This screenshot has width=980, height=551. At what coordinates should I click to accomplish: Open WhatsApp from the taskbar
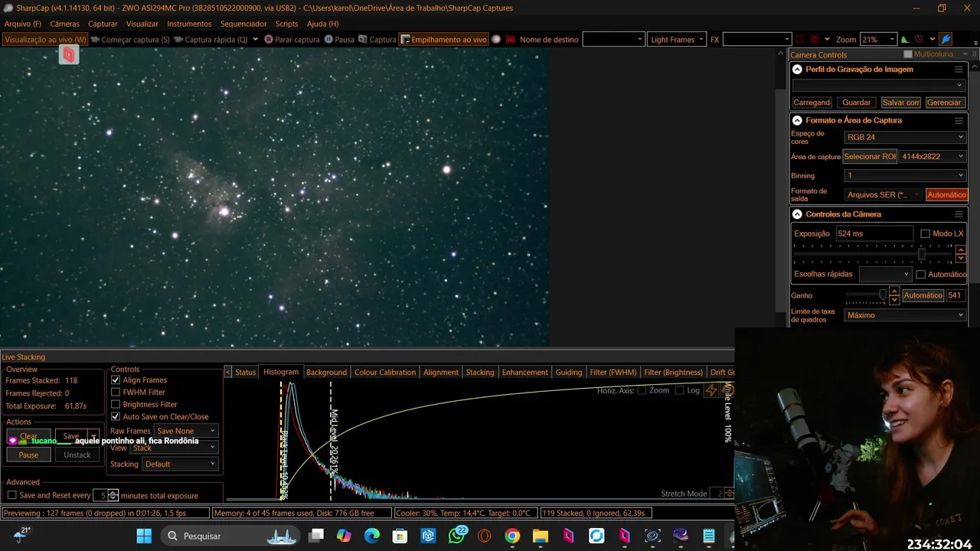click(457, 536)
